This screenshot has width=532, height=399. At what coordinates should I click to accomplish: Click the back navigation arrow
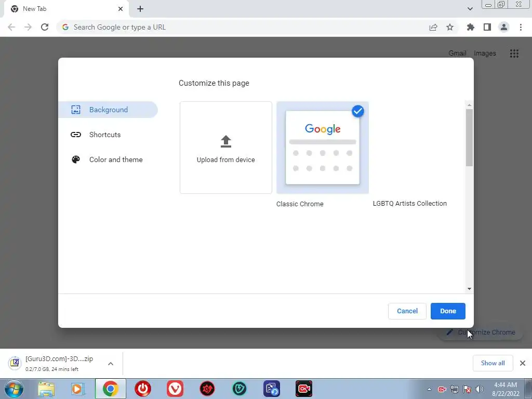(x=11, y=27)
